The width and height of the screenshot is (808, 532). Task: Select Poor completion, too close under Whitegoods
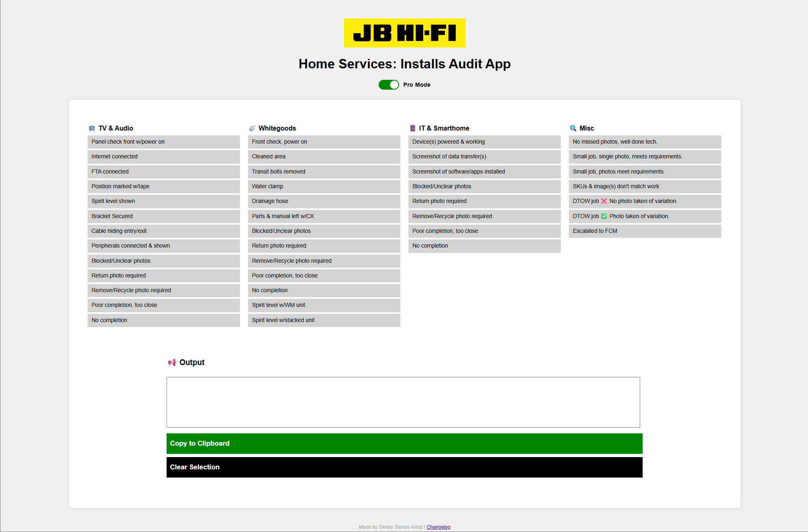[x=324, y=276]
